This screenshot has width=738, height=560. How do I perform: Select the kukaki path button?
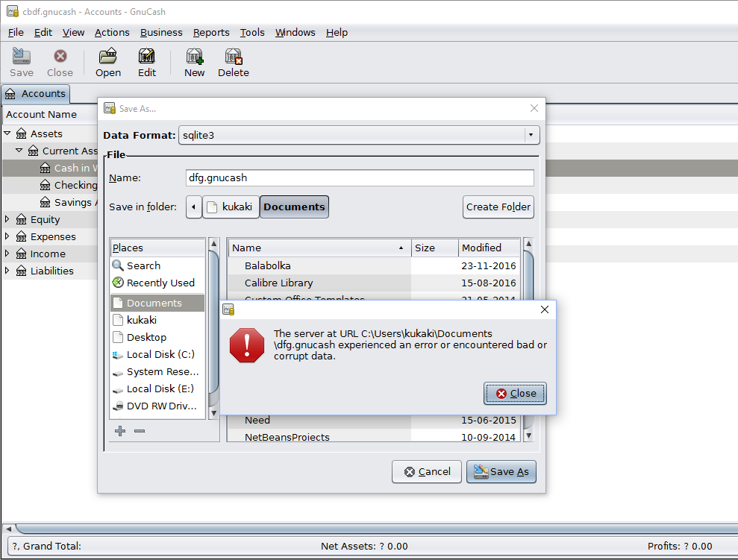pyautogui.click(x=231, y=207)
